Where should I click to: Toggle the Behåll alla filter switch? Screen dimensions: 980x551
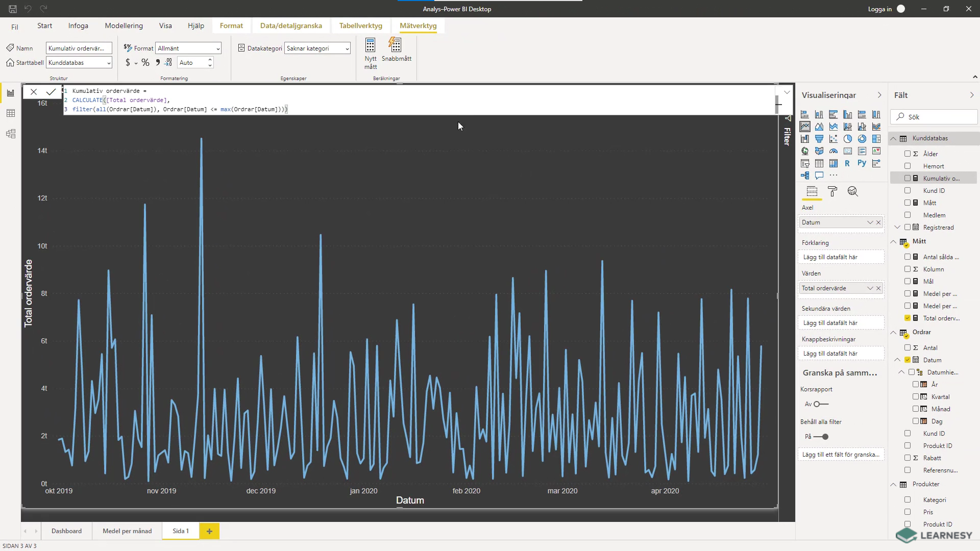pos(821,437)
